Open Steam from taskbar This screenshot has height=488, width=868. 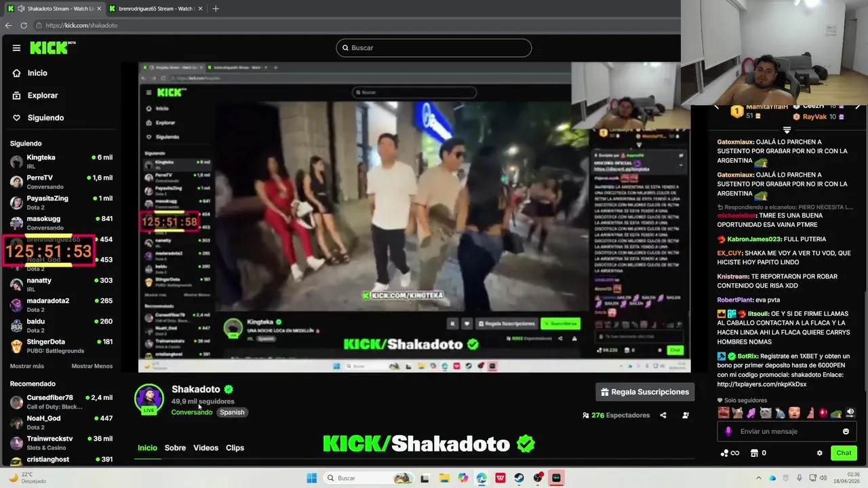(519, 479)
